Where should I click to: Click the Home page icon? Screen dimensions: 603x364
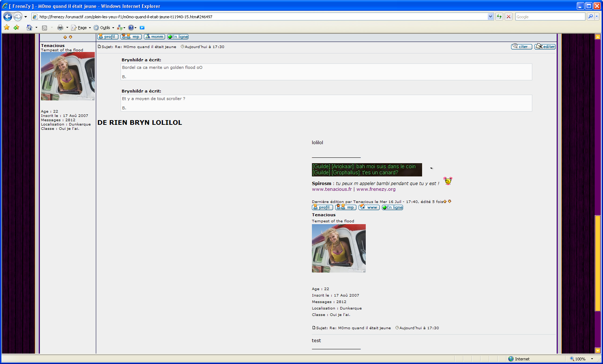[x=29, y=28]
